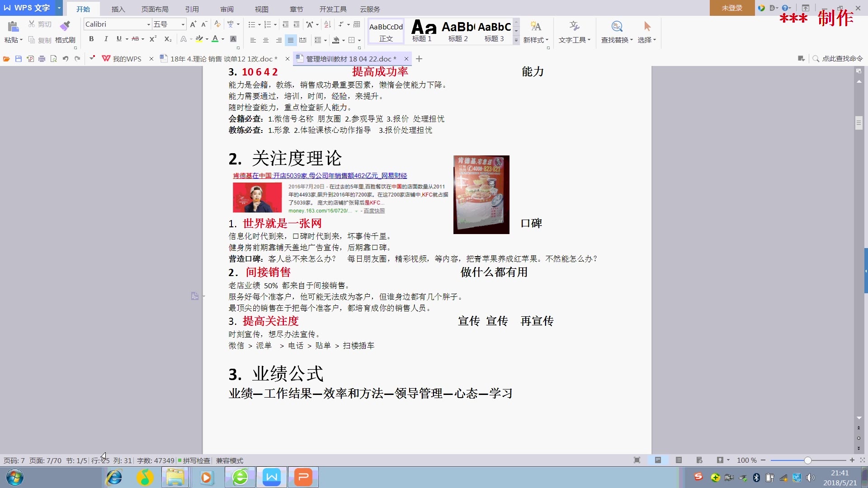This screenshot has width=868, height=488.
Task: Decrease font size with the A- icon
Action: (204, 24)
